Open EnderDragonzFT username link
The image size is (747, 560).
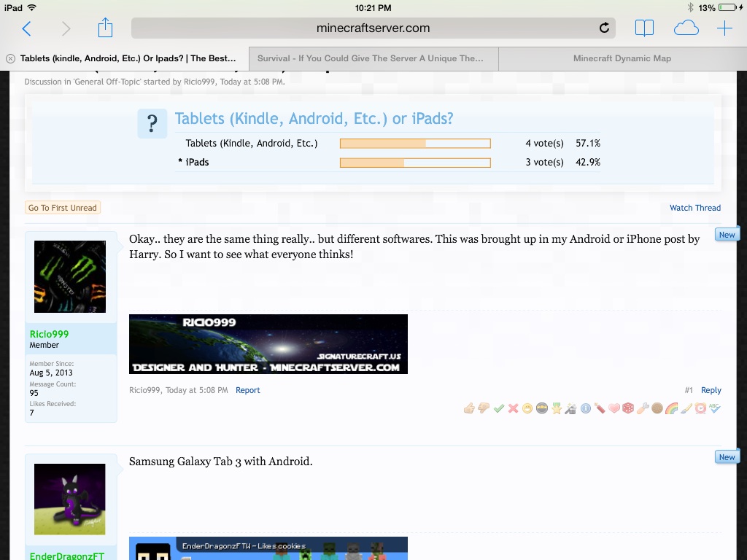point(66,556)
